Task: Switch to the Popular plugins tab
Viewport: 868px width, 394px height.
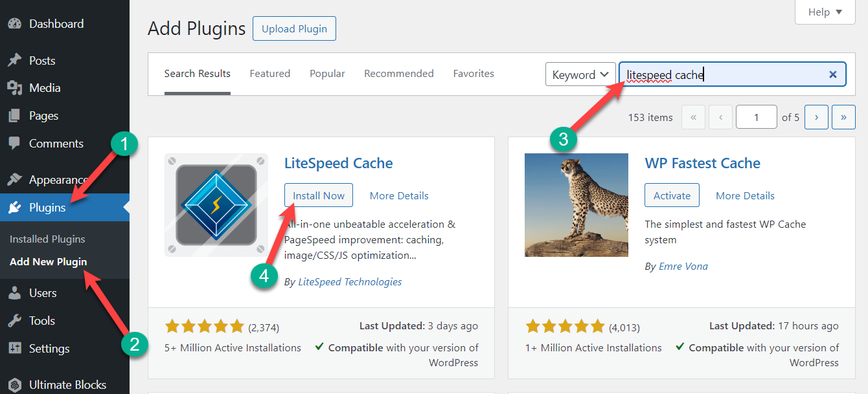Action: (327, 73)
